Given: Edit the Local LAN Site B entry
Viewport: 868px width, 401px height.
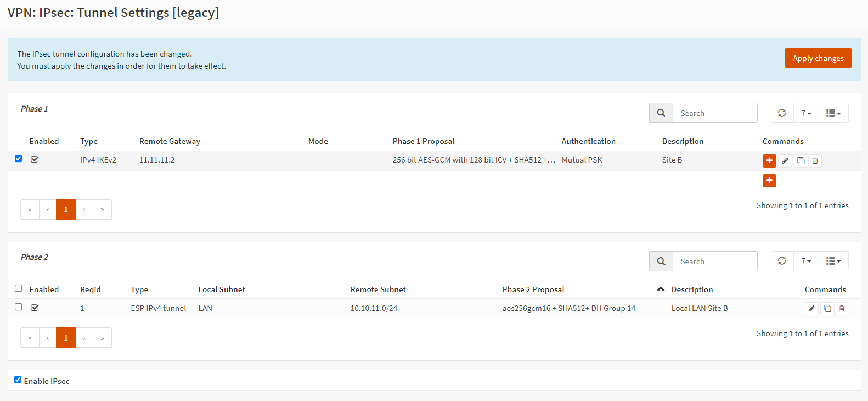Looking at the screenshot, I should point(811,309).
